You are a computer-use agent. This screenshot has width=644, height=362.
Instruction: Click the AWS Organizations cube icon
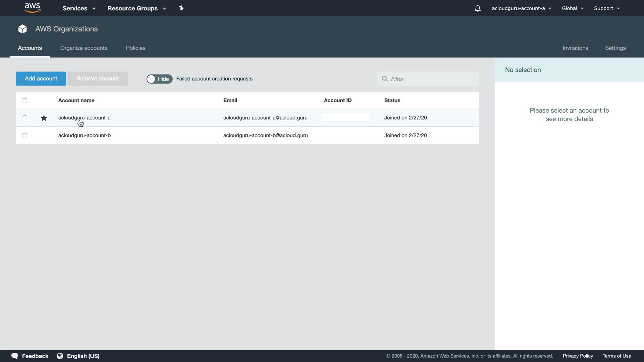pyautogui.click(x=22, y=29)
